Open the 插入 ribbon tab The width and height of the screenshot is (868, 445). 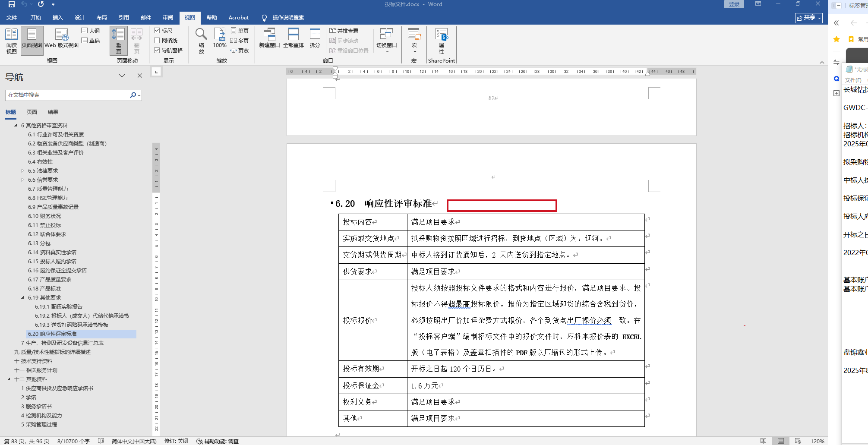(57, 18)
